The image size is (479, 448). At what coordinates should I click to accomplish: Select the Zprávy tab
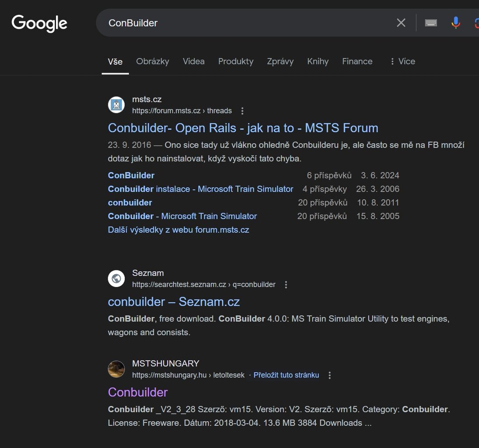(280, 61)
